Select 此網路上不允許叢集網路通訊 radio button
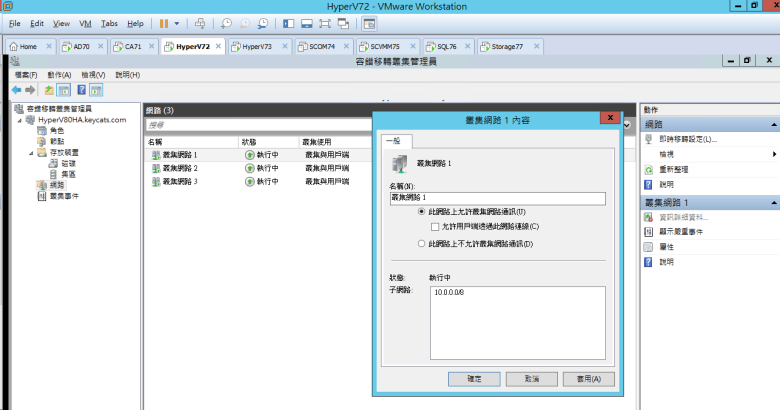The width and height of the screenshot is (780, 410). [421, 243]
